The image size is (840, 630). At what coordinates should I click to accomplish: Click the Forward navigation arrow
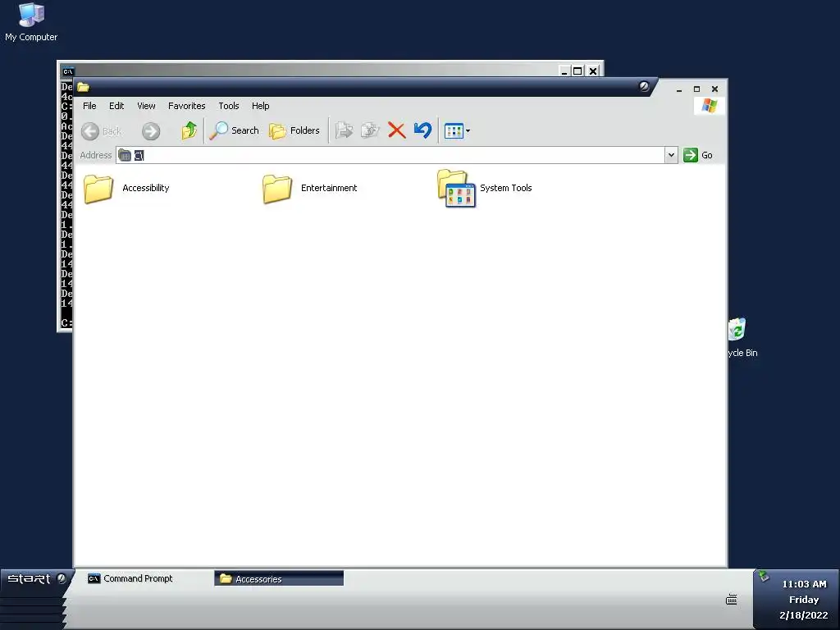point(151,130)
